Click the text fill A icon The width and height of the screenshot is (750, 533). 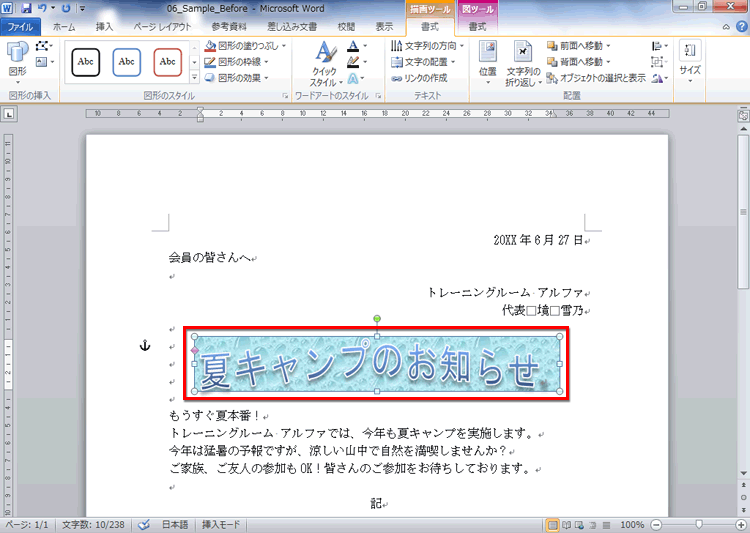pos(353,46)
